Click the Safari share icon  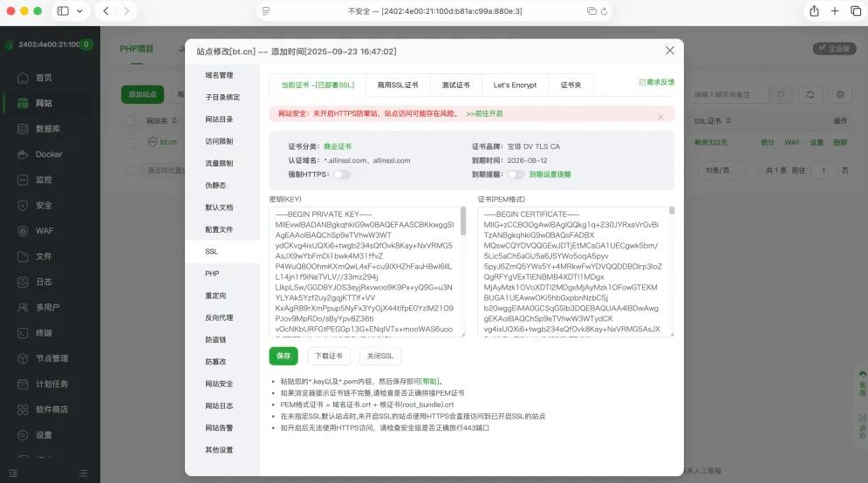tap(813, 11)
